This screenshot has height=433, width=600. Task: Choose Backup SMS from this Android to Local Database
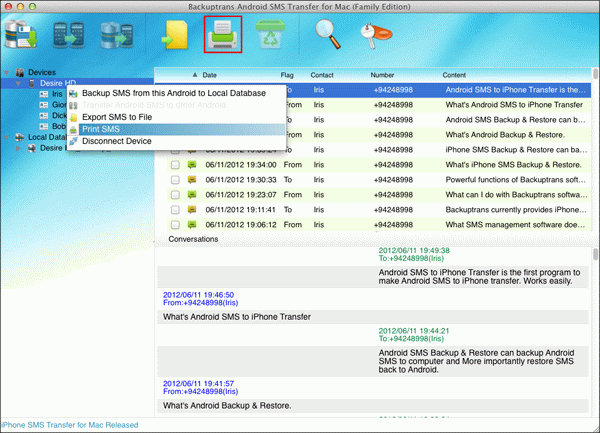pos(177,93)
